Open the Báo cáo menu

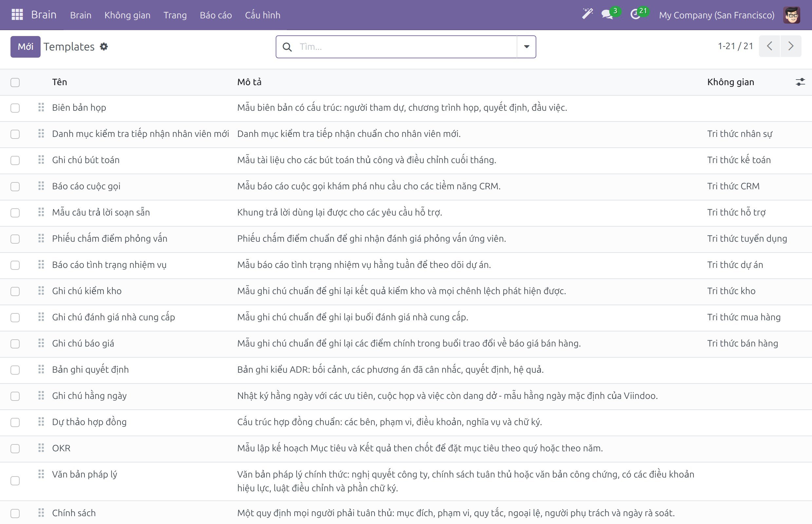pyautogui.click(x=216, y=15)
